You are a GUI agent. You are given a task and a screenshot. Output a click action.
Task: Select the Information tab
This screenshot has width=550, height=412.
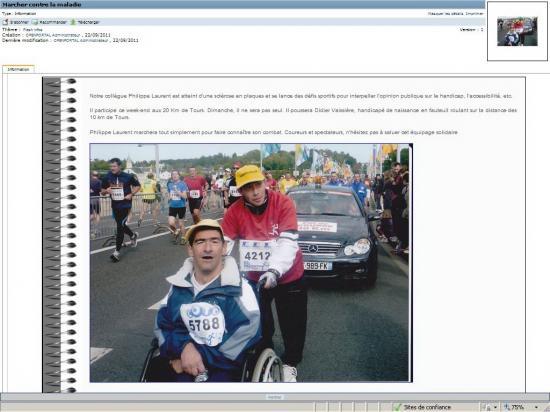(x=18, y=69)
